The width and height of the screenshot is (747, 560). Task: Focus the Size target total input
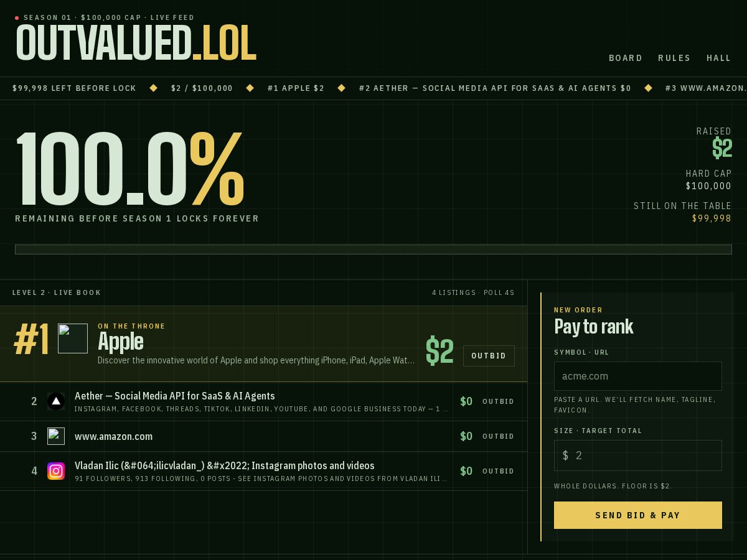[x=638, y=455]
